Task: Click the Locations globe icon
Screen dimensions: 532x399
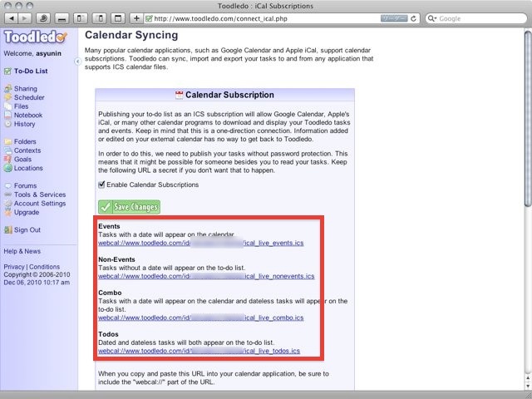Action: [x=7, y=168]
